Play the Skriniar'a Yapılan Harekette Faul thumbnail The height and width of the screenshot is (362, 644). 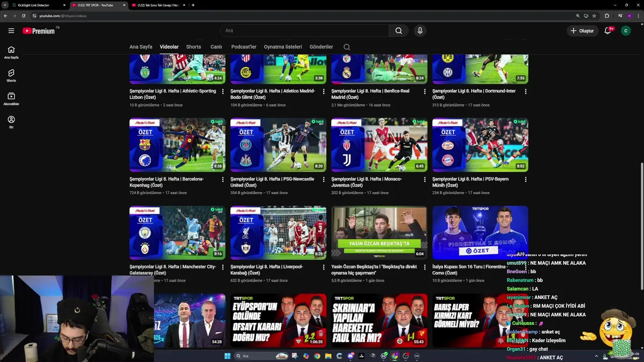click(379, 320)
